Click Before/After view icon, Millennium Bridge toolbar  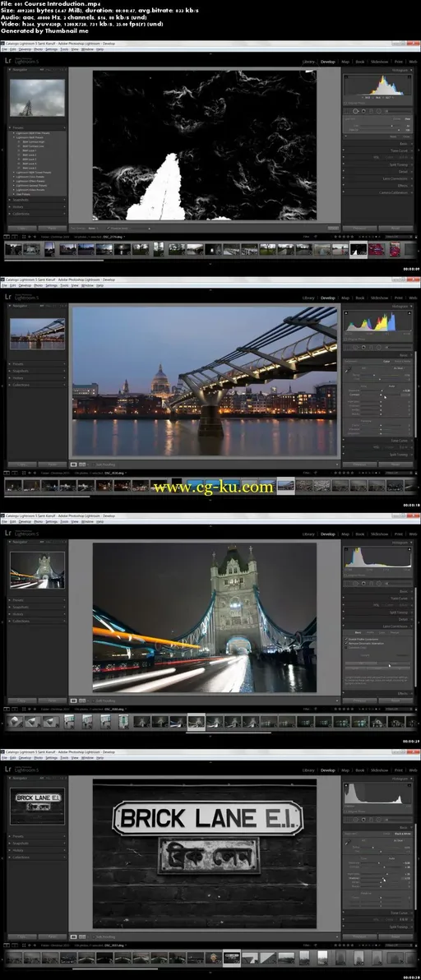(x=82, y=465)
